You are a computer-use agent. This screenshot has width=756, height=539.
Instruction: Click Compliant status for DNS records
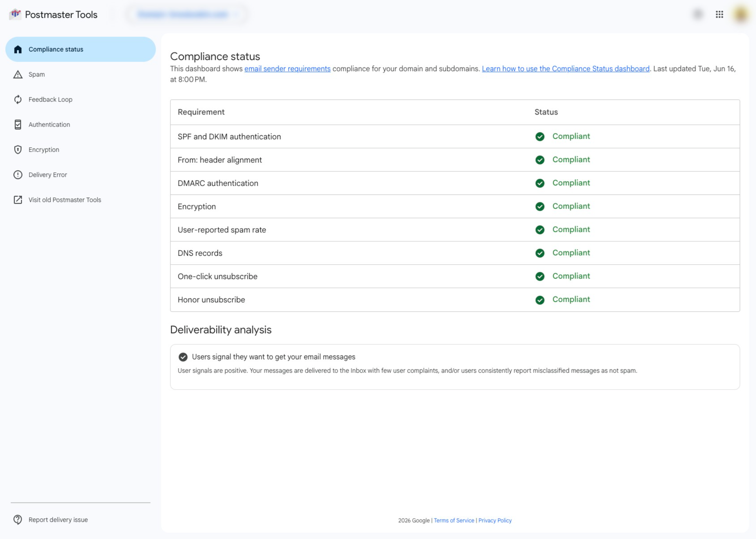click(571, 253)
